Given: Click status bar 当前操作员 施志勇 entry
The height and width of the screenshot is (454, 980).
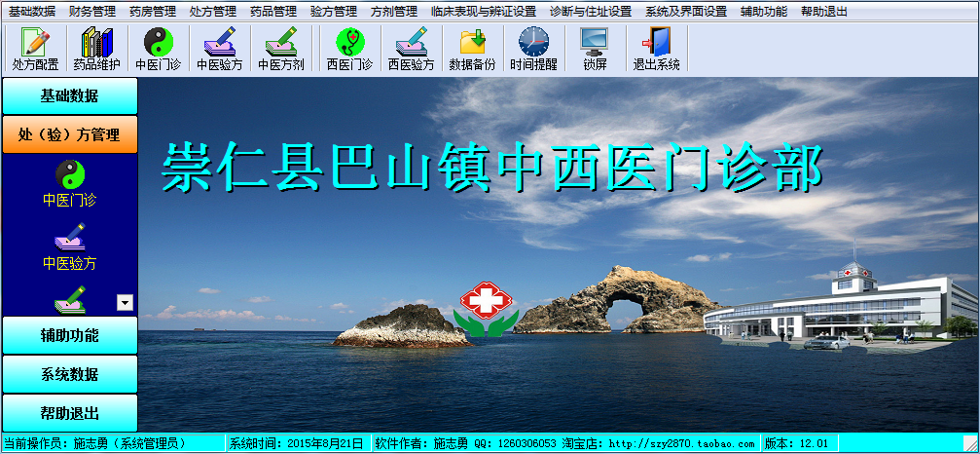Looking at the screenshot, I should 114,443.
